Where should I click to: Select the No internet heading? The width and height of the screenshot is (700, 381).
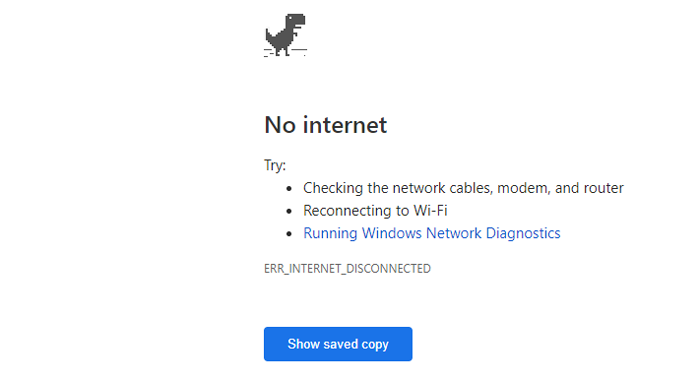pyautogui.click(x=325, y=125)
